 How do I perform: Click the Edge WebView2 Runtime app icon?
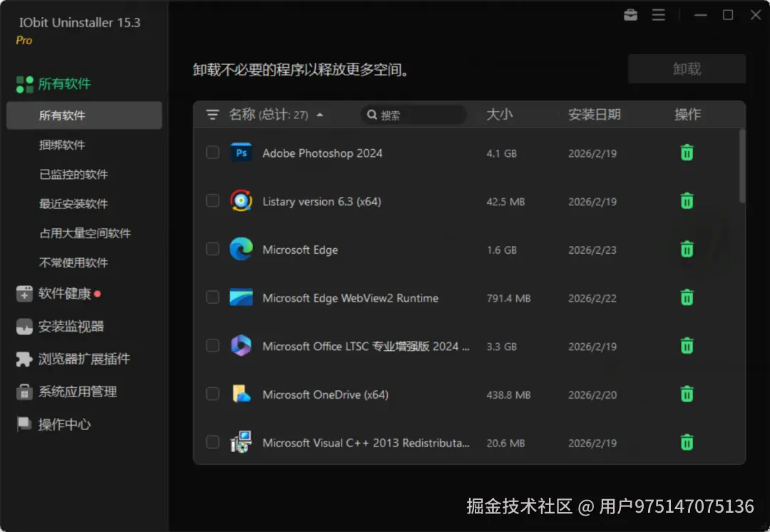(x=241, y=297)
